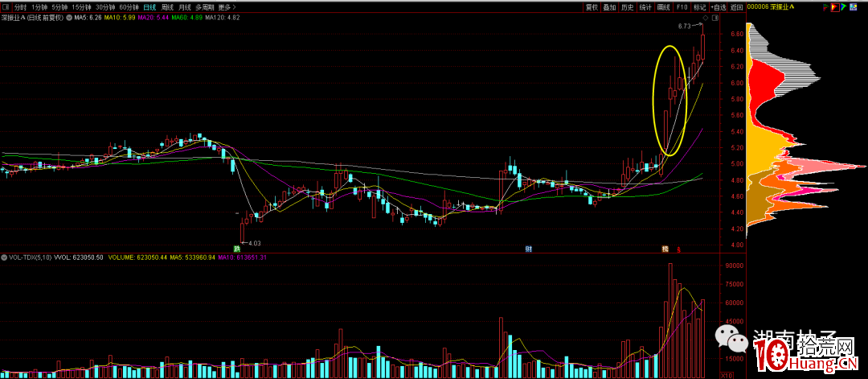Open the VOL-TDX indicator dropdown arrow
Image resolution: width=868 pixels, height=379 pixels.
click(x=4, y=257)
